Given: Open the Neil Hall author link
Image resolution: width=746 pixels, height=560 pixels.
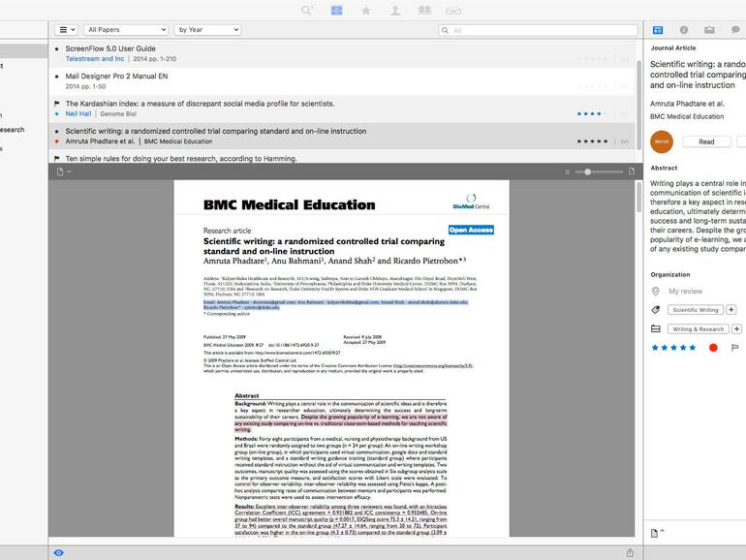Looking at the screenshot, I should click(x=78, y=114).
